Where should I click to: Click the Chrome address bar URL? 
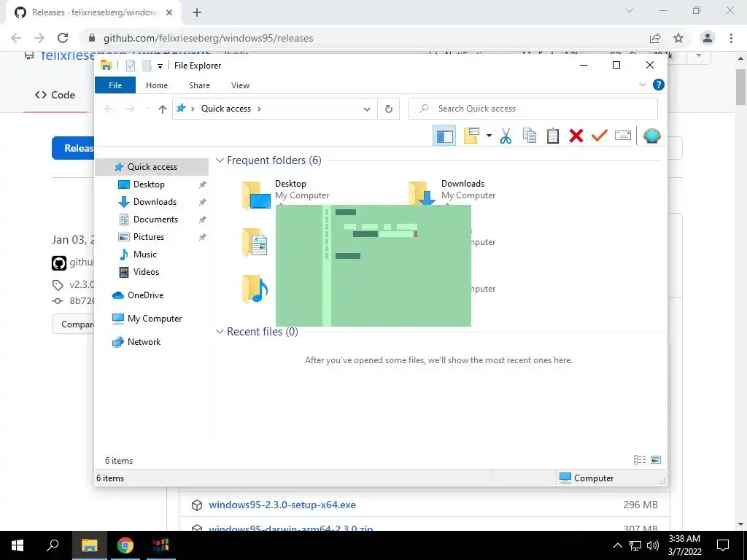208,38
